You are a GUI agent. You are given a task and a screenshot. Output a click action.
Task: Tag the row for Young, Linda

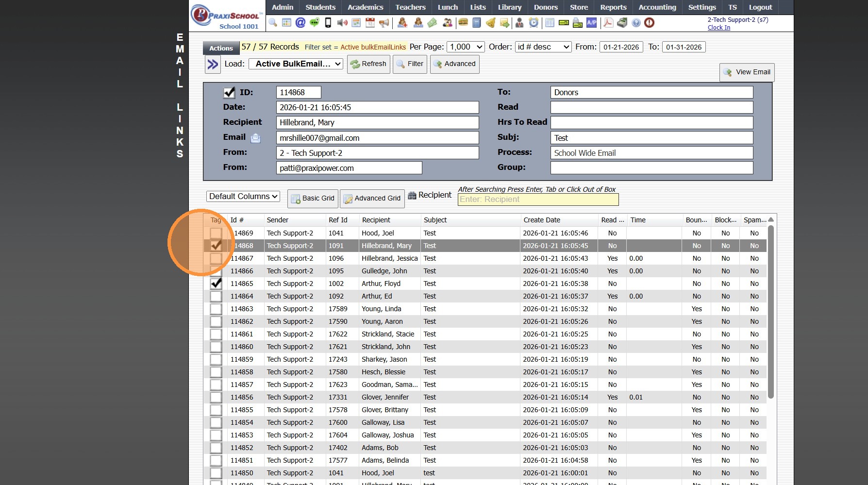[216, 309]
